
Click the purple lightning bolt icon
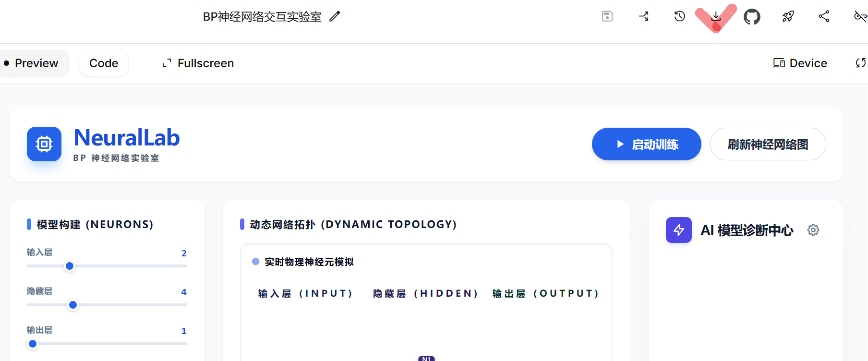click(x=679, y=230)
